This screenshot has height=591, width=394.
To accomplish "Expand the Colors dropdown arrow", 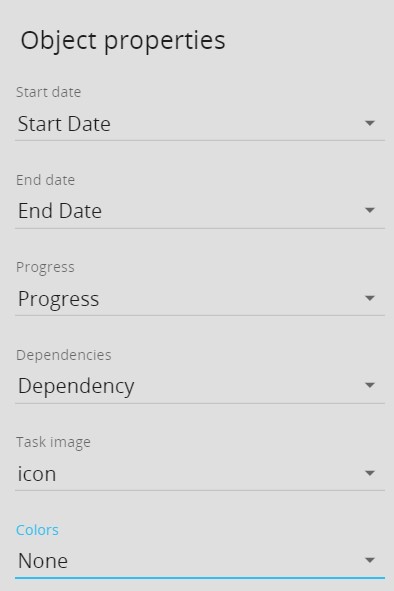I will [370, 560].
